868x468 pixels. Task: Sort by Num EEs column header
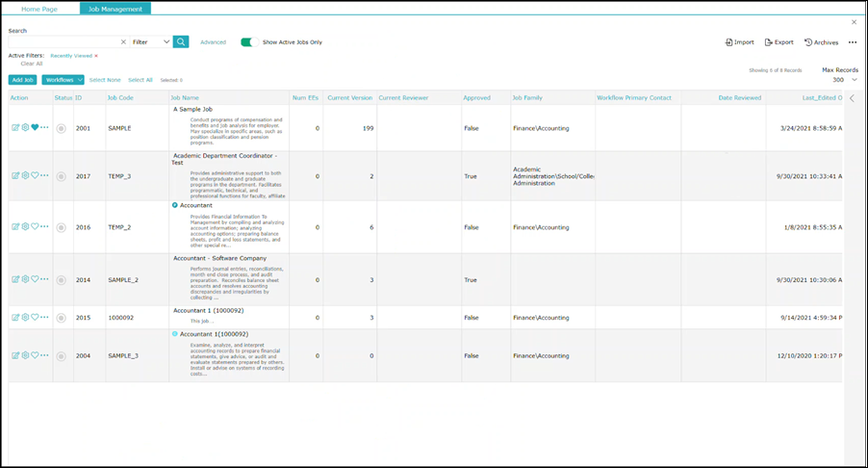pos(306,98)
